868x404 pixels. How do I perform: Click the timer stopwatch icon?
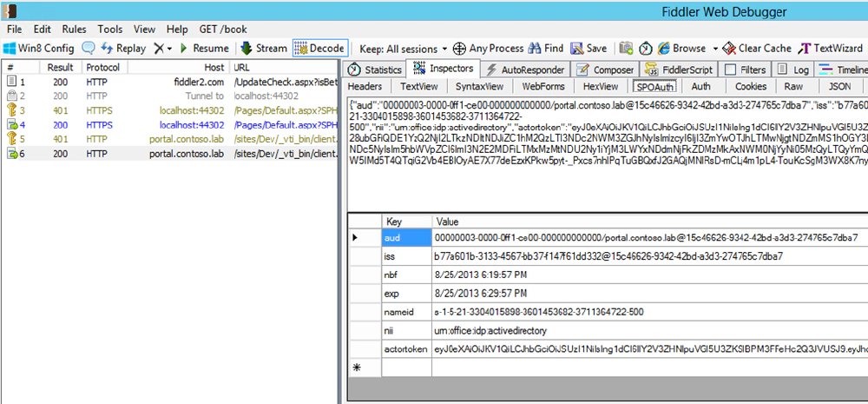[x=646, y=48]
